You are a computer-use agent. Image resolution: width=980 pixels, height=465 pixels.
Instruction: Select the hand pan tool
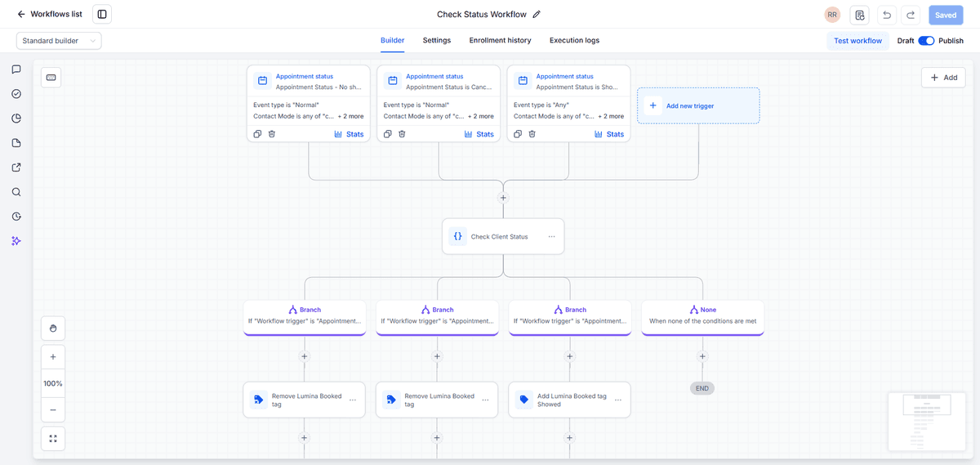(53, 329)
